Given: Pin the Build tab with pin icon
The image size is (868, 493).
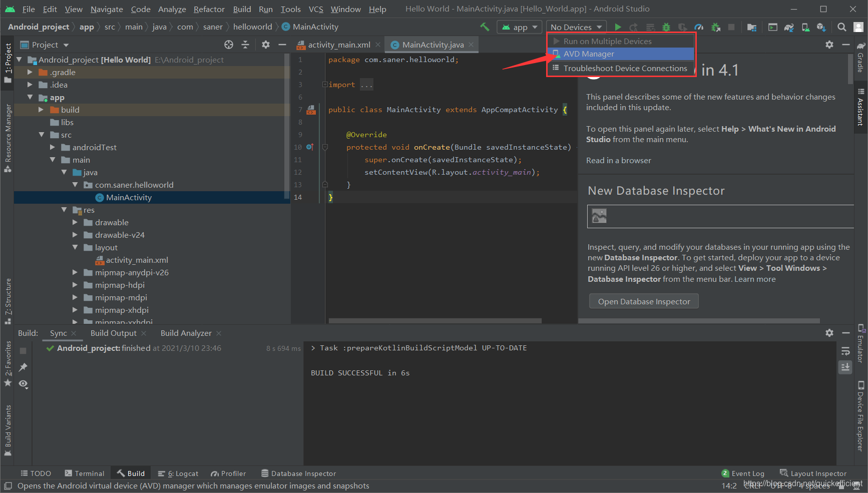Looking at the screenshot, I should [23, 367].
